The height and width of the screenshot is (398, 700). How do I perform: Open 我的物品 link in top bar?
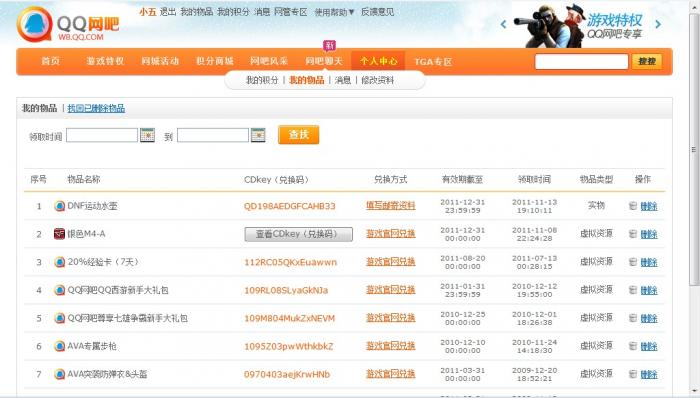coord(196,12)
